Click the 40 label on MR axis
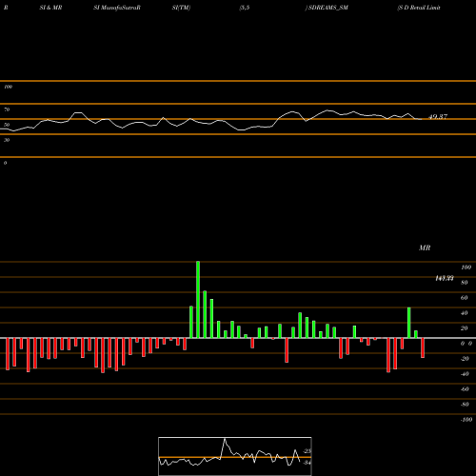Viewport: 476px width, 476px height. click(465, 313)
